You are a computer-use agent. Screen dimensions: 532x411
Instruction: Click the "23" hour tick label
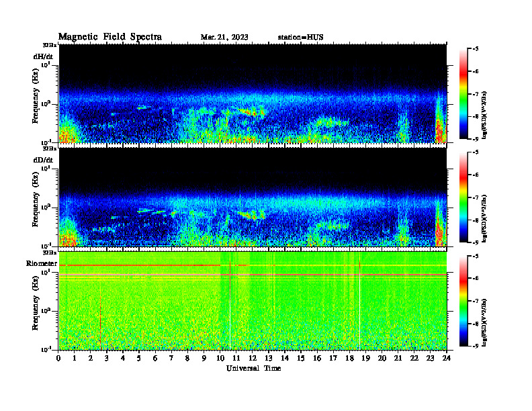coord(431,358)
